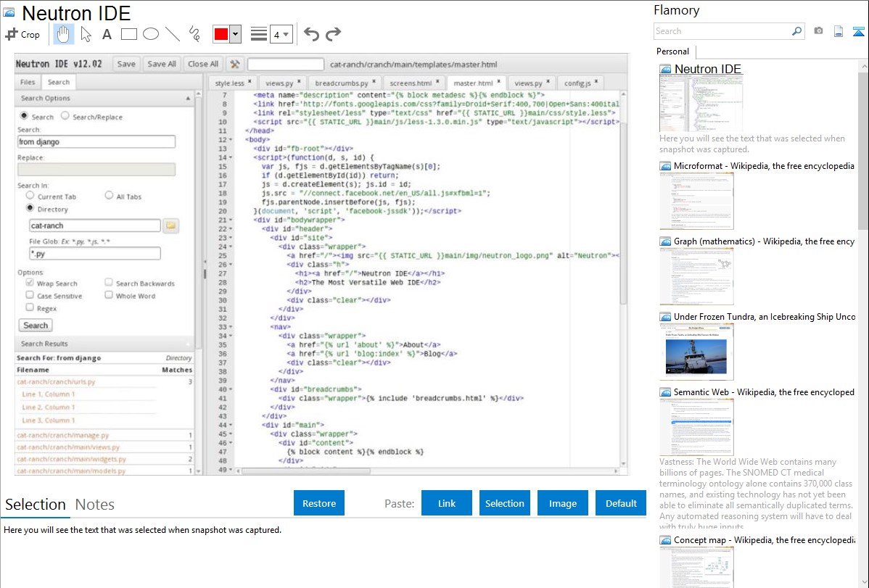Click the editor horizontal scrollbar

click(306, 471)
